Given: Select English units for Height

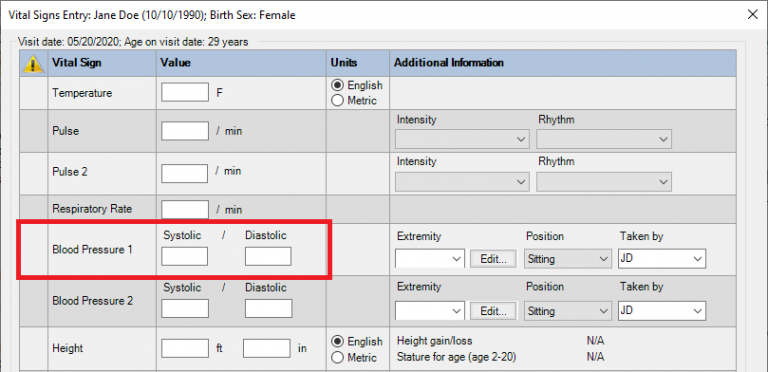Looking at the screenshot, I should coord(357,341).
